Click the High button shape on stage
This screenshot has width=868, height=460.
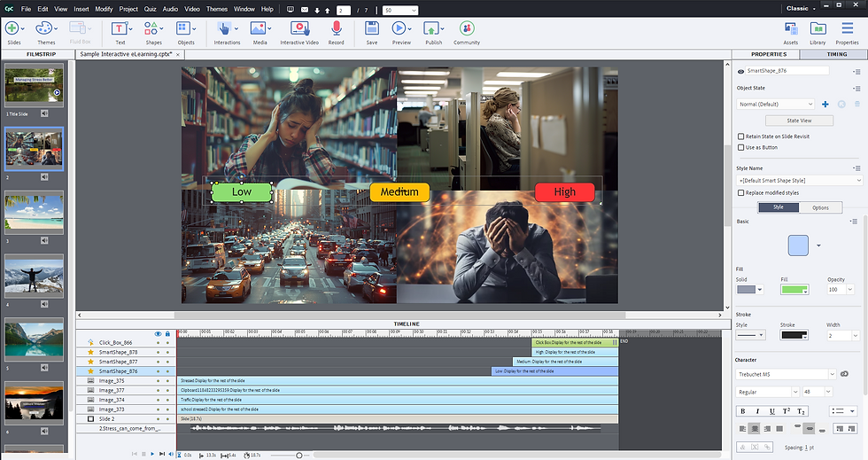tap(565, 191)
